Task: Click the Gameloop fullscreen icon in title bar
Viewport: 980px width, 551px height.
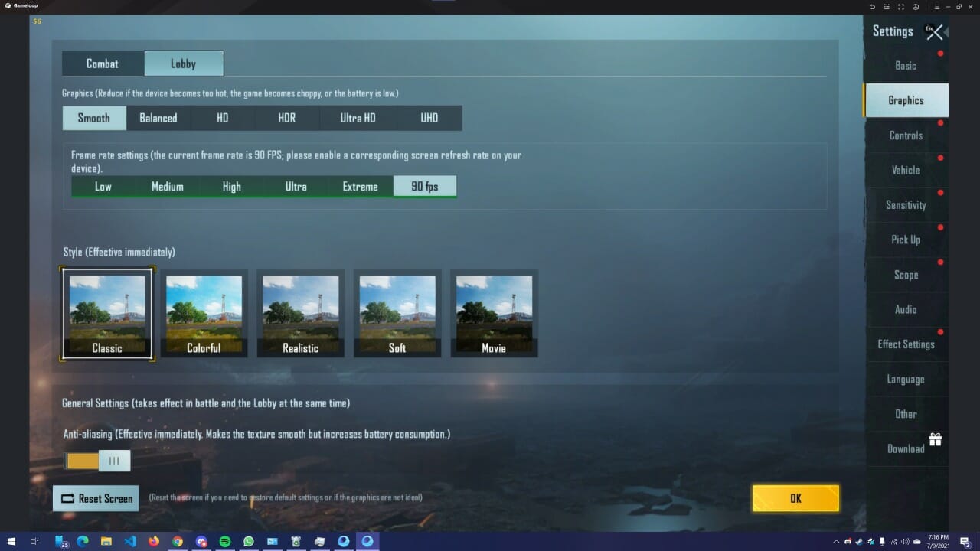Action: click(x=901, y=6)
